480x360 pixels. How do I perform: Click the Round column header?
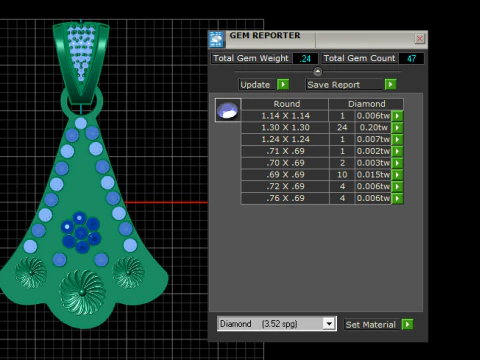tap(285, 104)
